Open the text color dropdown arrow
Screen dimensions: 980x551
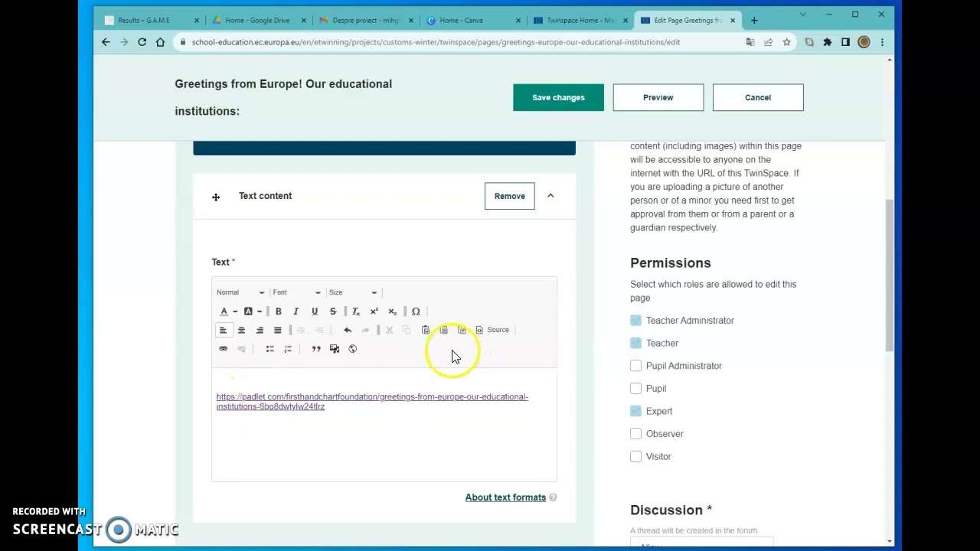tap(234, 311)
